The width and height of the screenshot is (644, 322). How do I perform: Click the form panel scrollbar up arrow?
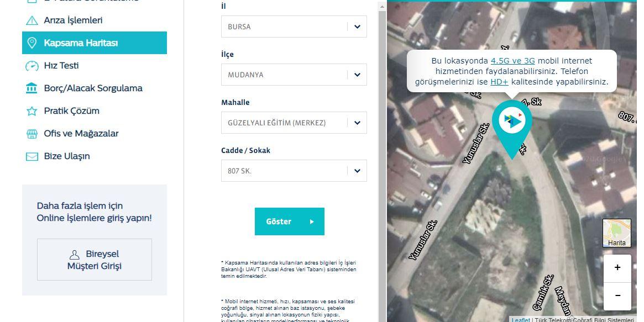coord(382,7)
